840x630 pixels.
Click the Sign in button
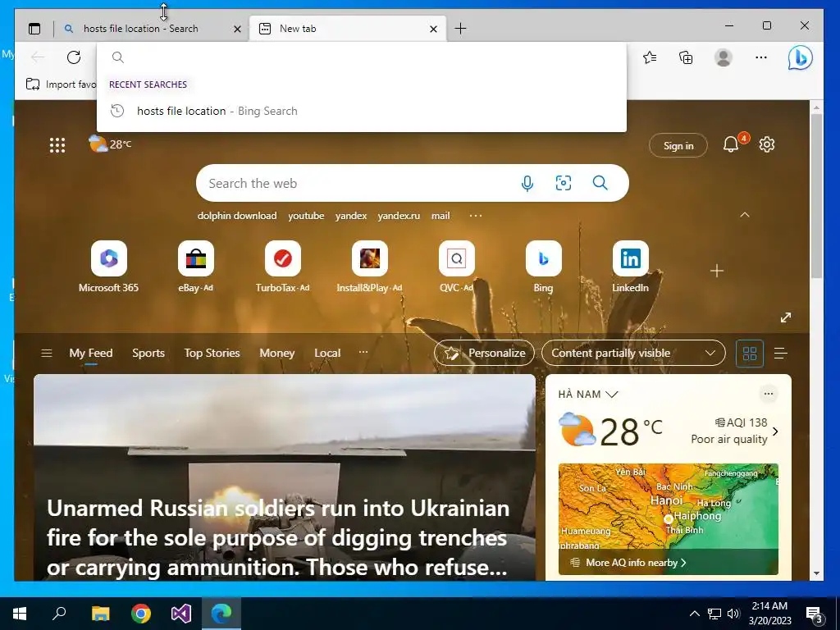pos(678,145)
